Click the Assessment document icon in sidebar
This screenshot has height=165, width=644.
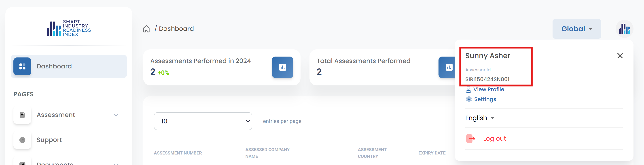(22, 115)
